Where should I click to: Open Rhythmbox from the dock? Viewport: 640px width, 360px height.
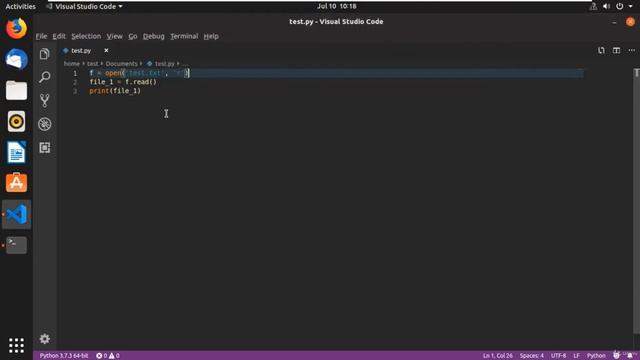click(x=16, y=121)
